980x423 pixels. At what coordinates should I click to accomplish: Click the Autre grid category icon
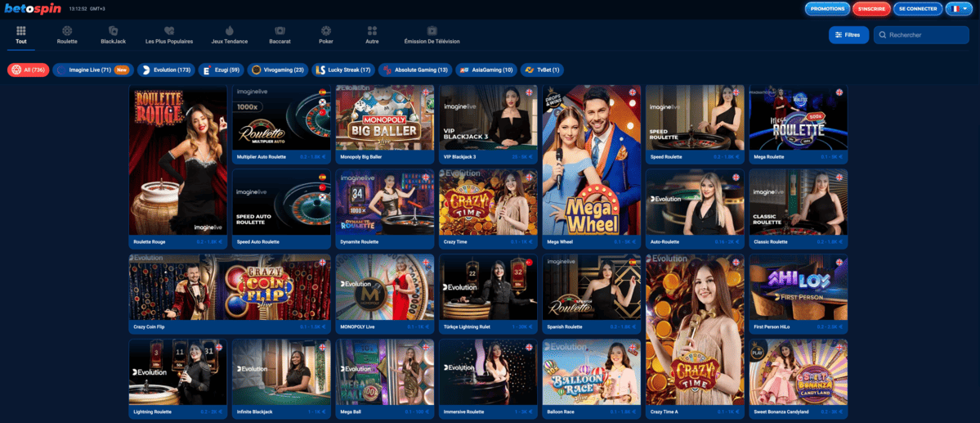[372, 31]
